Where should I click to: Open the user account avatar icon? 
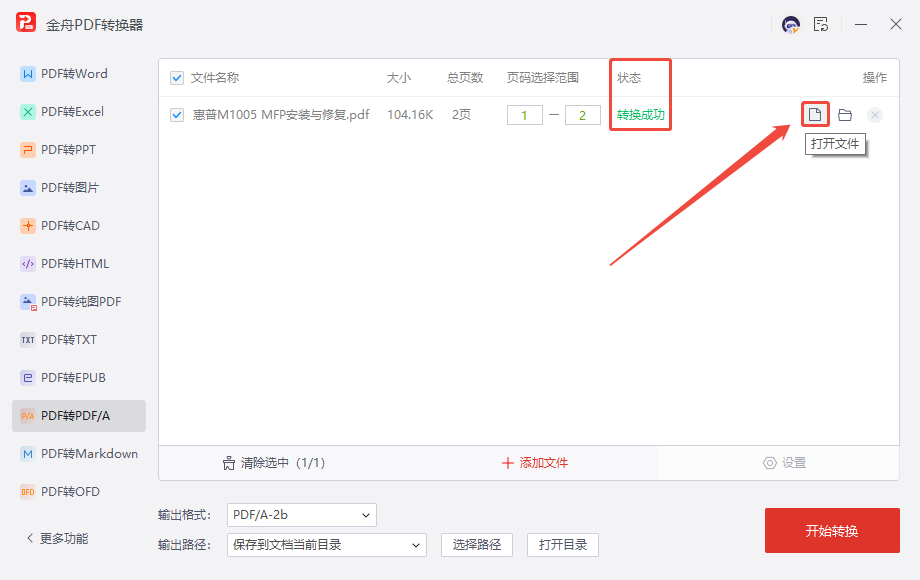pyautogui.click(x=791, y=25)
